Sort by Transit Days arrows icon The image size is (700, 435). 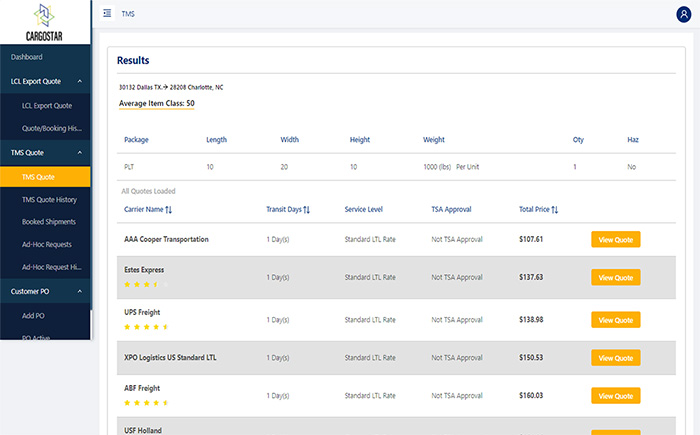tap(306, 209)
